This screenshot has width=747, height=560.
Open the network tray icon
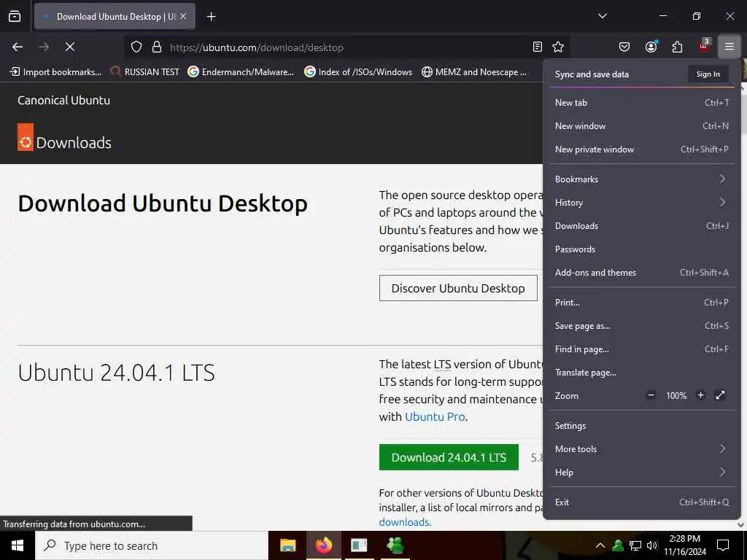[x=635, y=545]
